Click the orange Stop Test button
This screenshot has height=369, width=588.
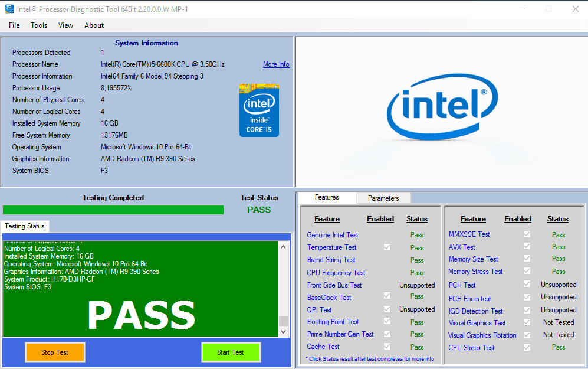(x=55, y=352)
